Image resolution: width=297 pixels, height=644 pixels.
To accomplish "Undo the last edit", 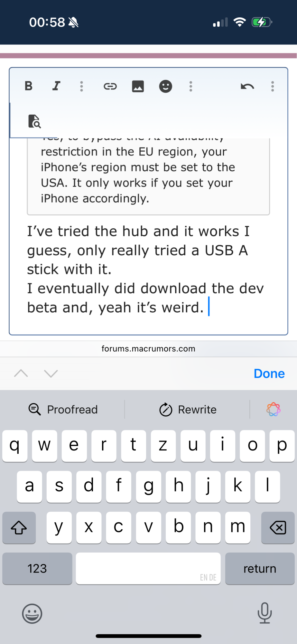I will coord(247,86).
